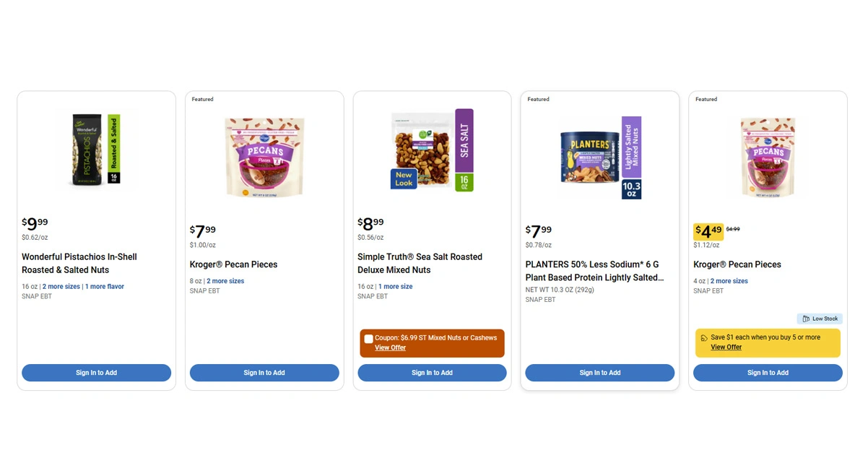This screenshot has height=458, width=868.
Task: Sign in to add Planters Mixed Nuts
Action: click(x=600, y=373)
